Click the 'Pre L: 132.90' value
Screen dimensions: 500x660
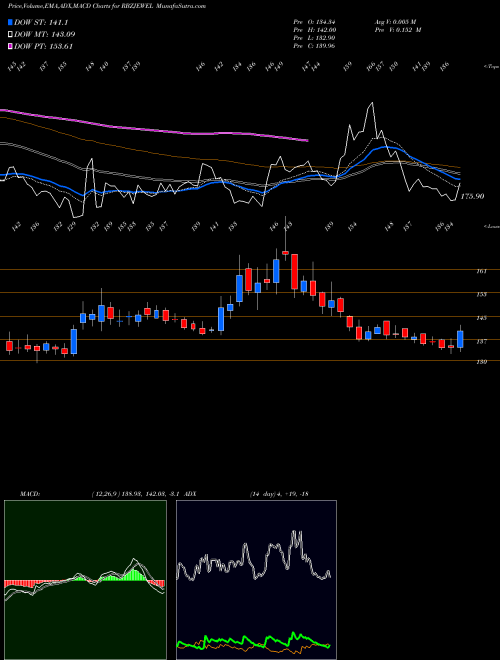point(314,38)
